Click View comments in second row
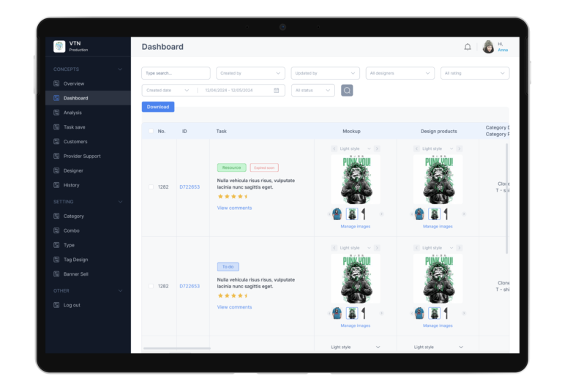The height and width of the screenshot is (392, 562). 234,307
